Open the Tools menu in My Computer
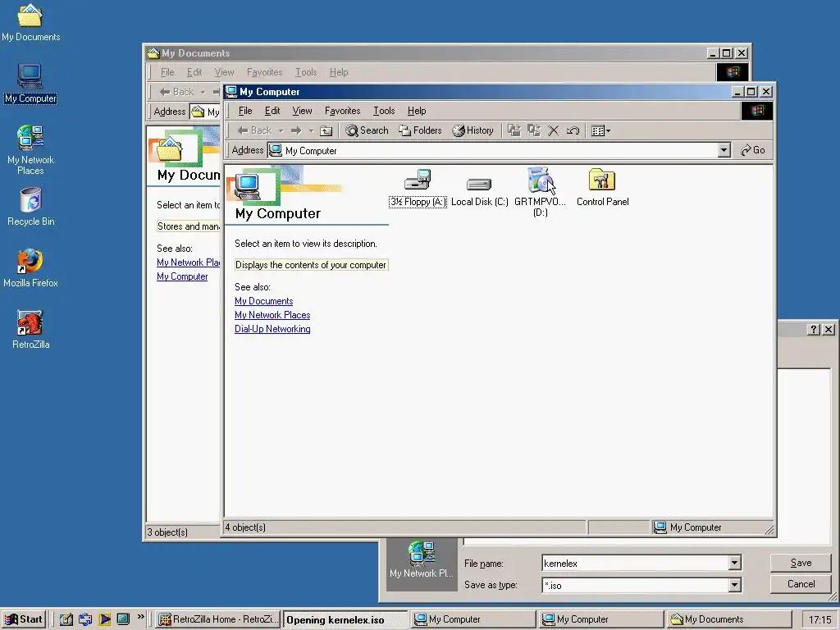The height and width of the screenshot is (630, 840). [384, 111]
